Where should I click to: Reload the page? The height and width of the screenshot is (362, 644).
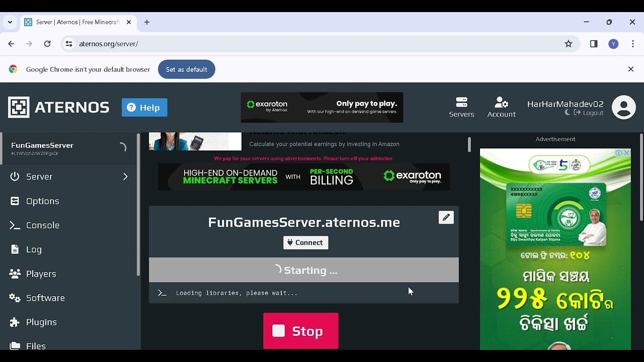click(47, 44)
